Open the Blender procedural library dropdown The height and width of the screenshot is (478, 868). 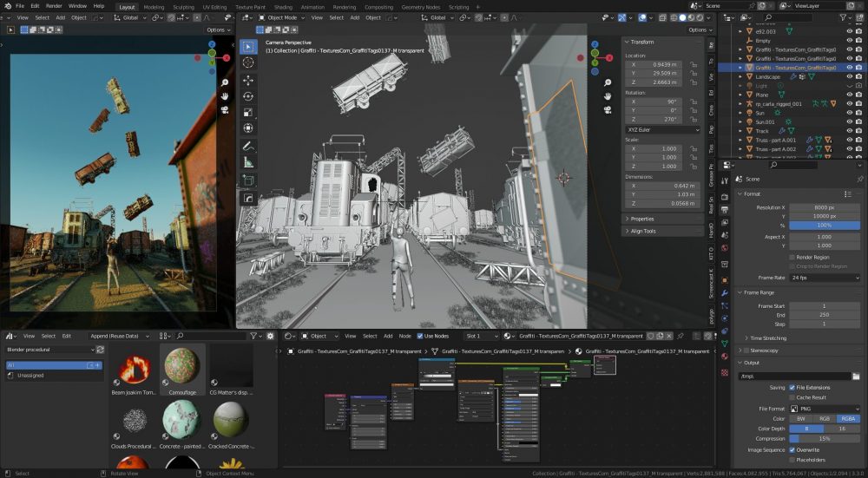click(49, 350)
